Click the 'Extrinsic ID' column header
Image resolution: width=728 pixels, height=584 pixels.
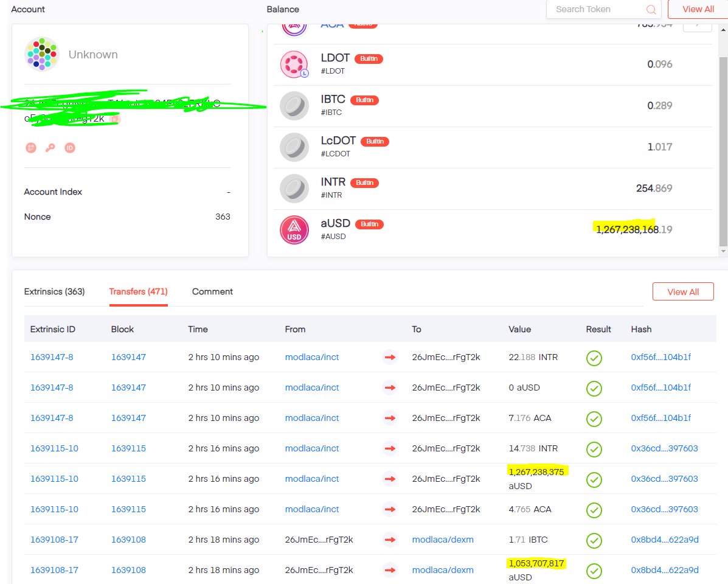pos(52,329)
